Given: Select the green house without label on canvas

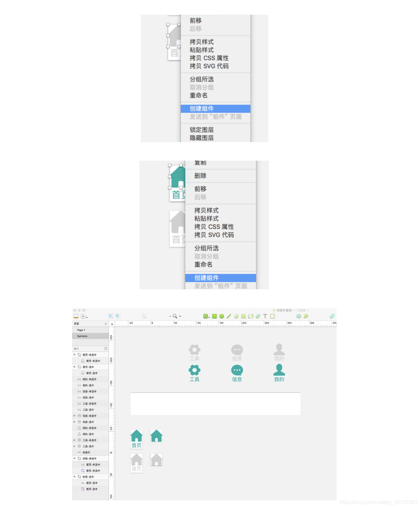Looking at the screenshot, I should pos(156,436).
